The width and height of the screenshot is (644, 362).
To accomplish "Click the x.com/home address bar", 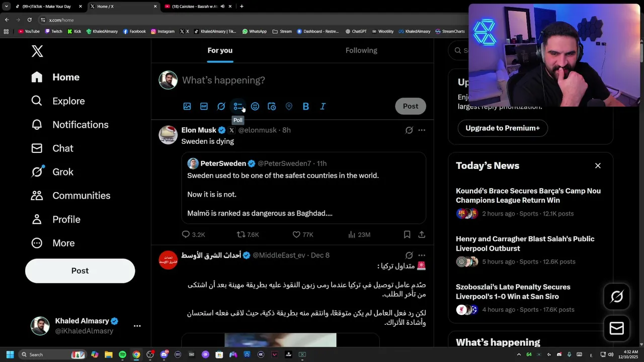I will tap(252, 20).
